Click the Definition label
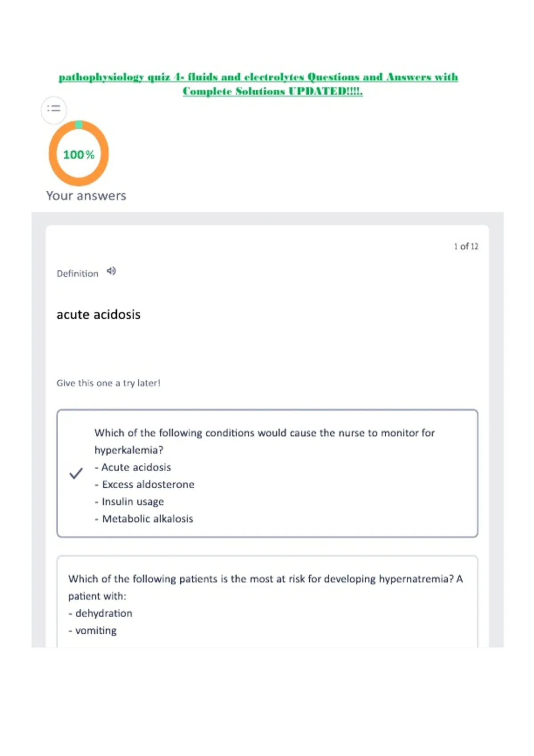 click(77, 273)
